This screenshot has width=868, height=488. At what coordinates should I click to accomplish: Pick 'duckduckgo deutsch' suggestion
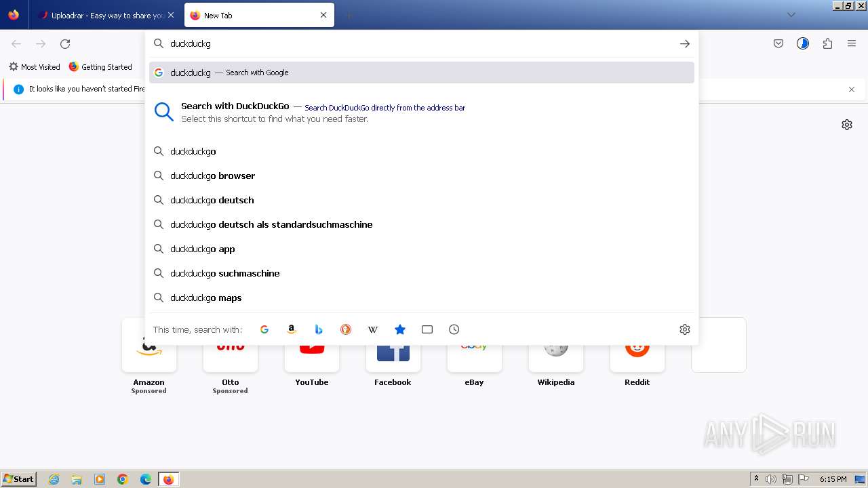(422, 200)
